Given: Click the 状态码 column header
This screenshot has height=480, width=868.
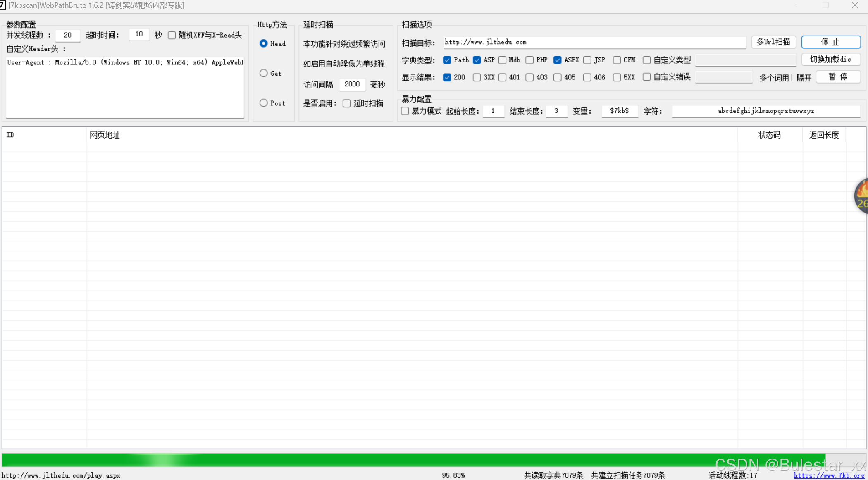Looking at the screenshot, I should [769, 135].
